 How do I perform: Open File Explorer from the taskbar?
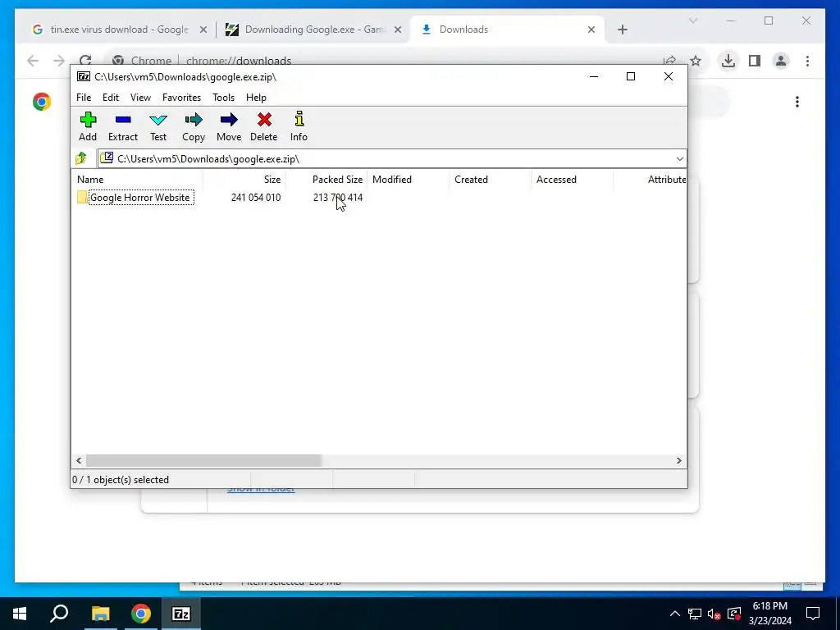pos(100,614)
